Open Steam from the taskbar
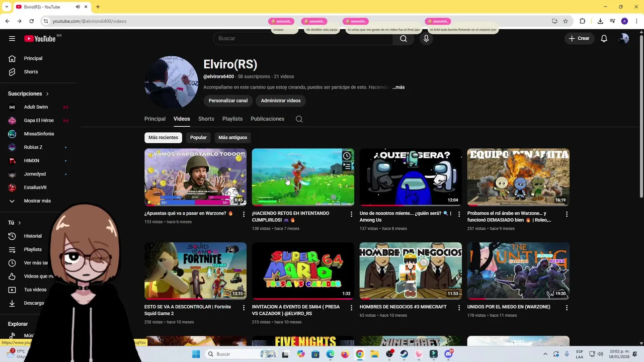644x362 pixels. [x=404, y=354]
